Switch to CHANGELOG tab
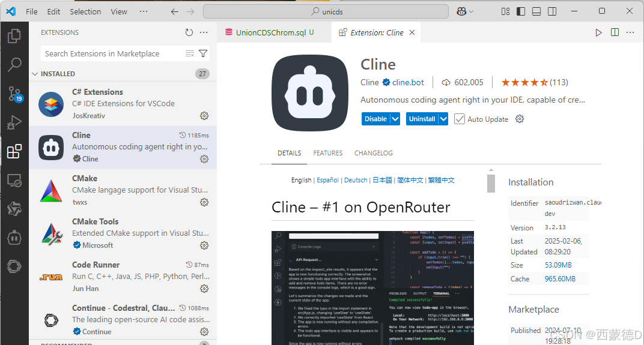 coord(373,153)
